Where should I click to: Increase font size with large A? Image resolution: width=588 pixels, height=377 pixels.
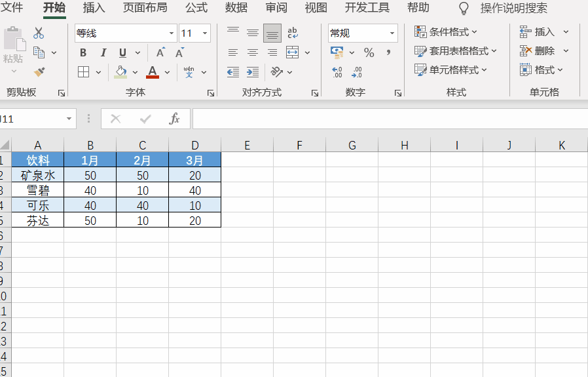coord(160,52)
